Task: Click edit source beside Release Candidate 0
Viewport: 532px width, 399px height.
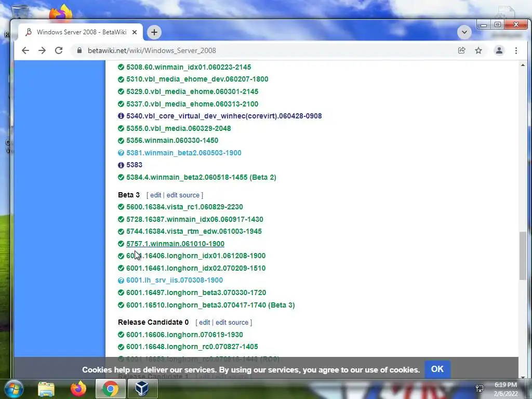Action: coord(232,322)
